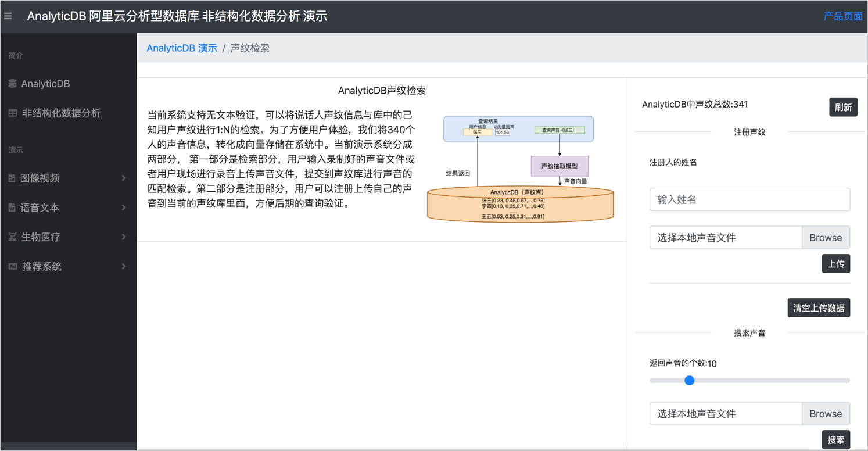Click the ad icon beside 推荐系统
868x451 pixels.
[x=13, y=267]
